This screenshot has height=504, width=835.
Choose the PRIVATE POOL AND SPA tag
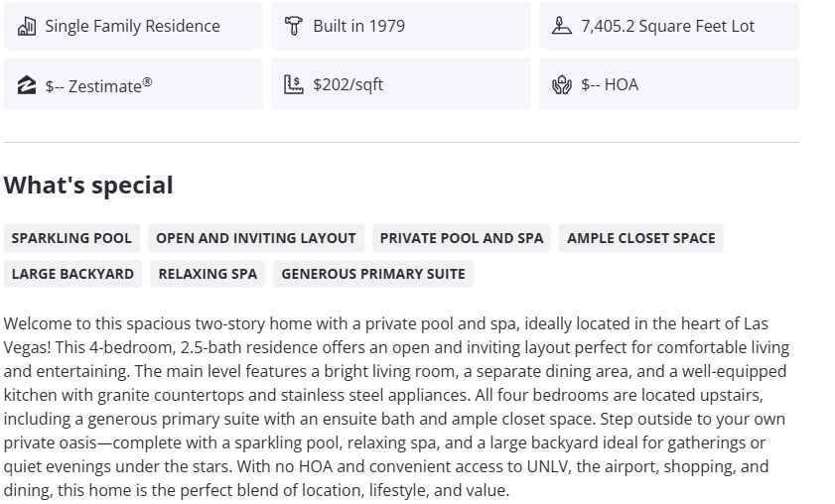click(462, 238)
